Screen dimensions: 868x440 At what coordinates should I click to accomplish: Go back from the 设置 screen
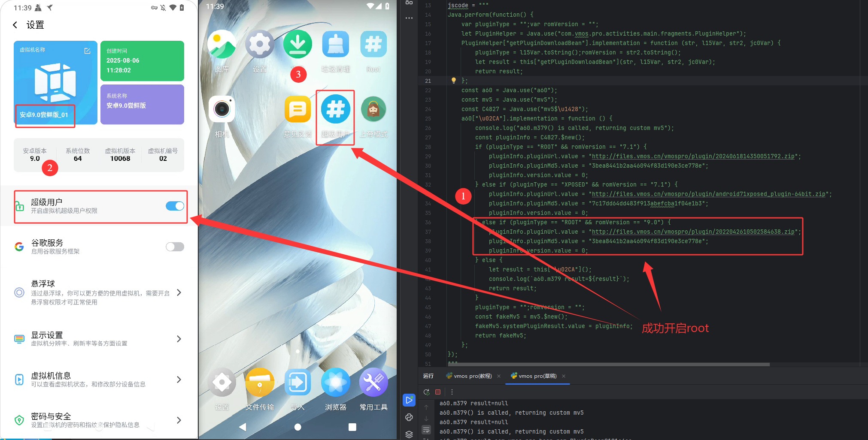[15, 25]
